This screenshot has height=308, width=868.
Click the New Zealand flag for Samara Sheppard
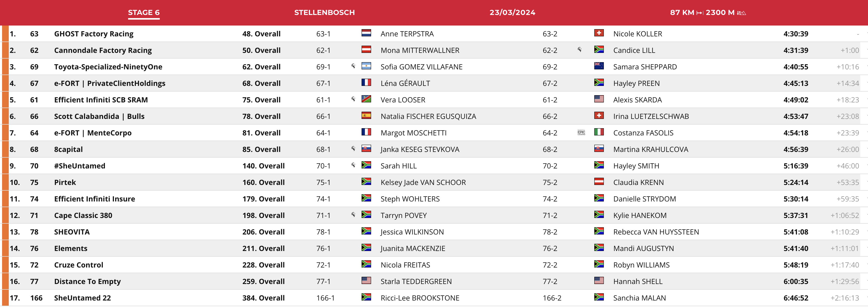(x=599, y=66)
